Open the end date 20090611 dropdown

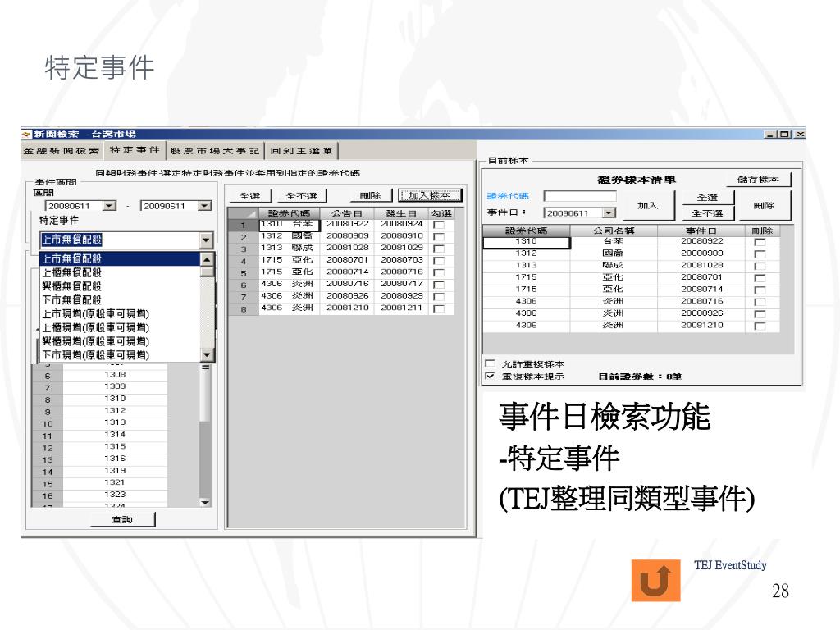[204, 206]
